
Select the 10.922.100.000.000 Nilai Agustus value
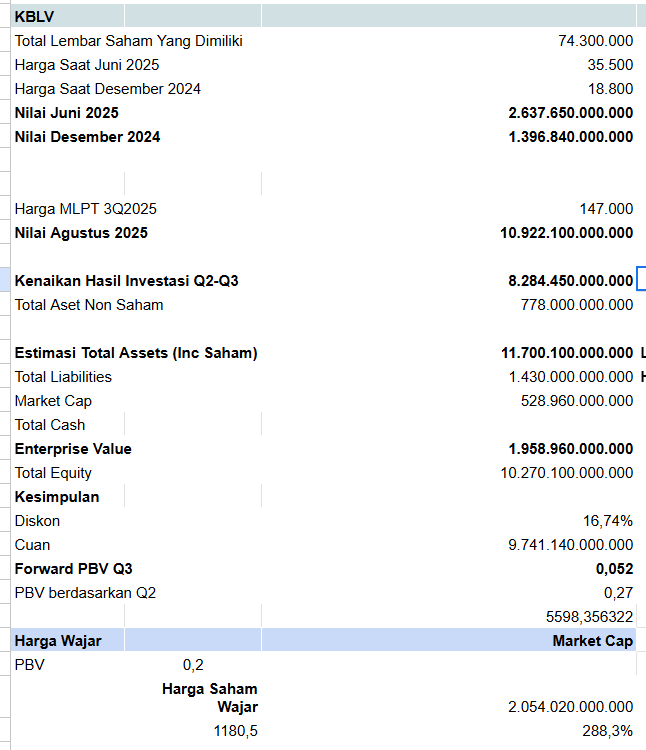coord(566,233)
